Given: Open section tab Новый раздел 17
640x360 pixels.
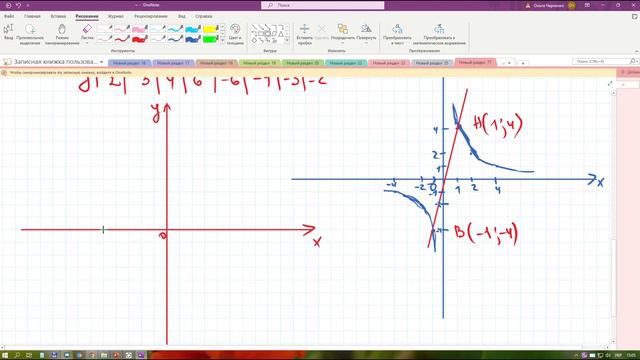Looking at the screenshot, I should pos(173,63).
